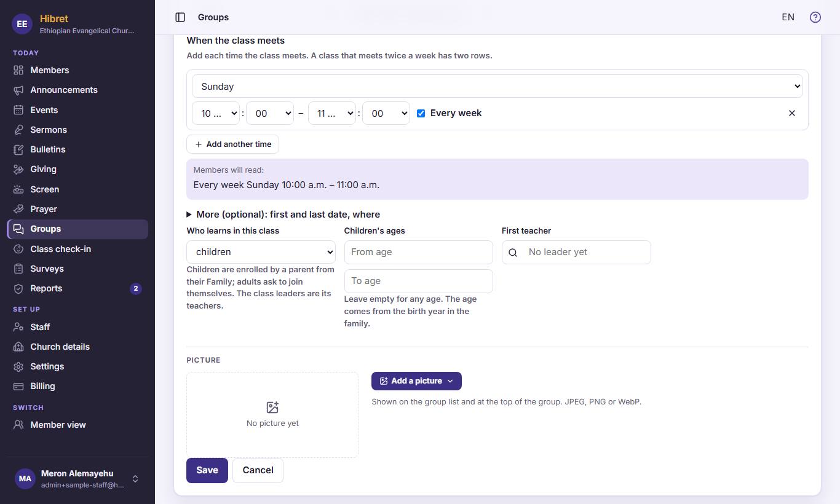Open the Meron Alemayehu account switcher

point(77,479)
